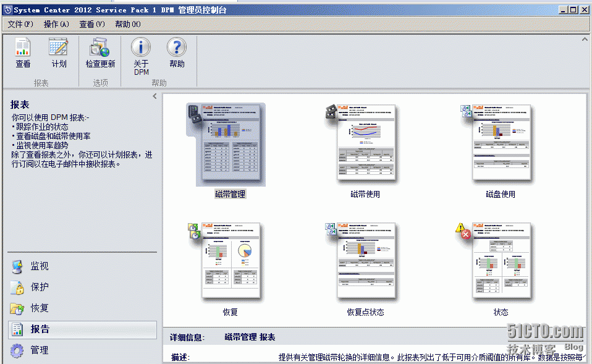The width and height of the screenshot is (592, 364).
Task: Open the 操作(A) menu
Action: [56, 24]
